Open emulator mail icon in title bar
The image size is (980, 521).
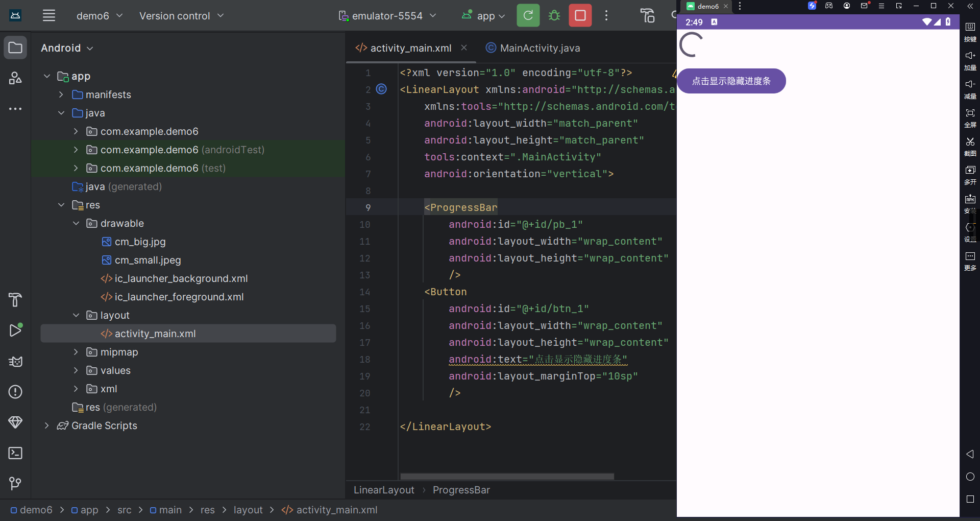pyautogui.click(x=864, y=6)
